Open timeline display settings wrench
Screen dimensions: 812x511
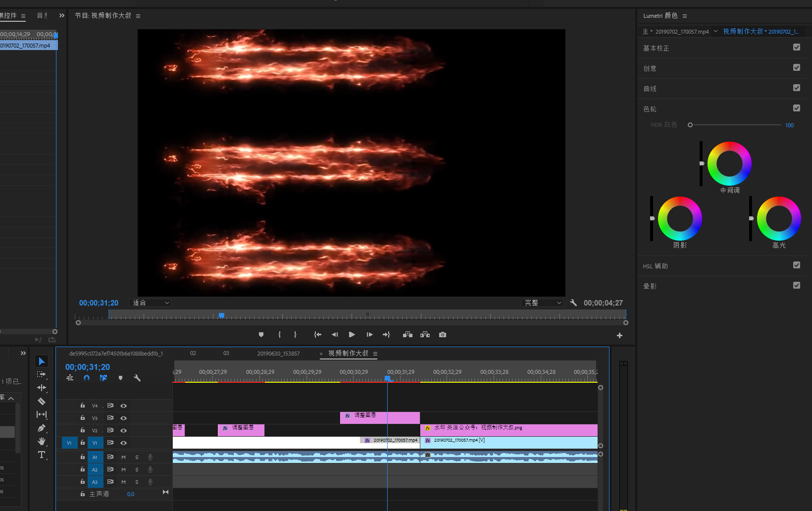tap(137, 378)
